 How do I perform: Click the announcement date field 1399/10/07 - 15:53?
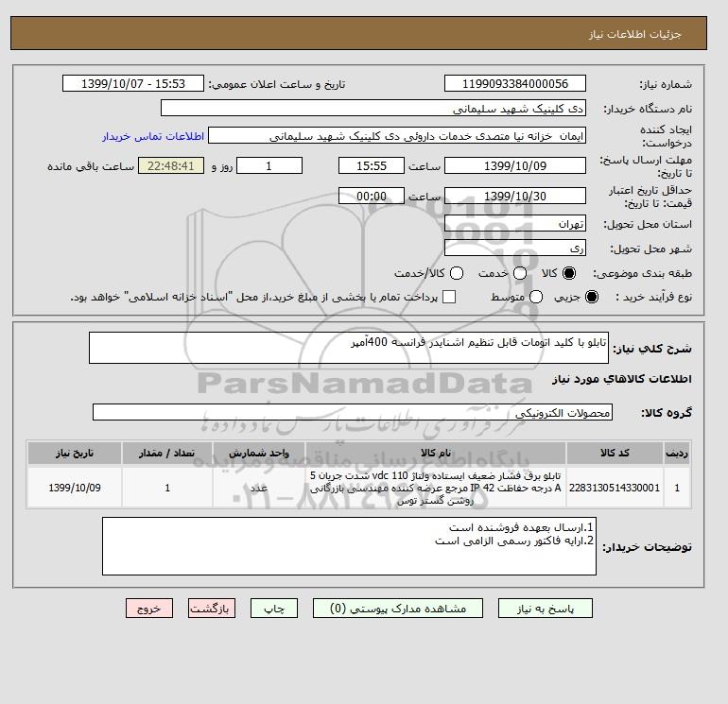point(133,83)
